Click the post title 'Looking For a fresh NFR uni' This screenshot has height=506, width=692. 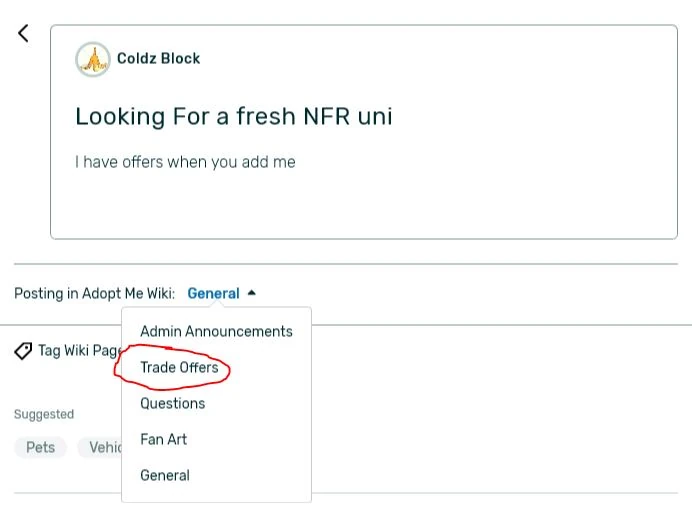point(234,116)
